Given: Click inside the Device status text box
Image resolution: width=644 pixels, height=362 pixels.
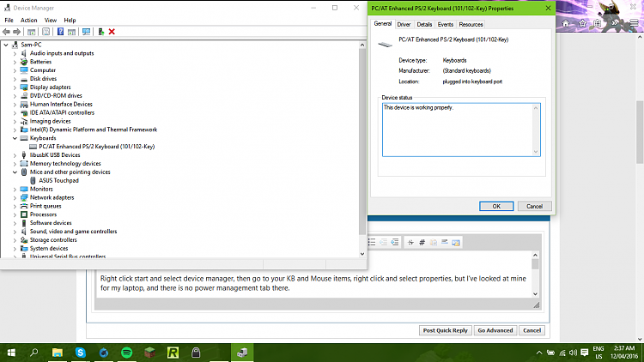Looking at the screenshot, I should 461,130.
